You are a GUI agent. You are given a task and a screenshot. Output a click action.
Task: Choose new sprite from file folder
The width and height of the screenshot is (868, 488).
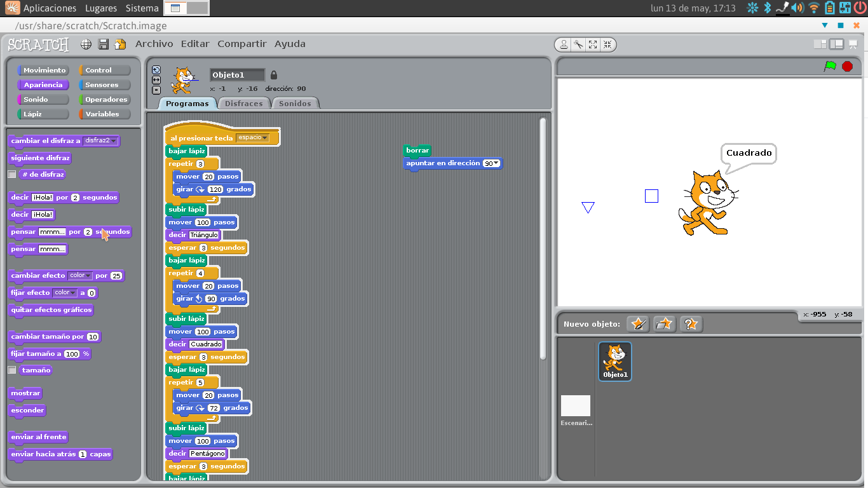pyautogui.click(x=664, y=324)
